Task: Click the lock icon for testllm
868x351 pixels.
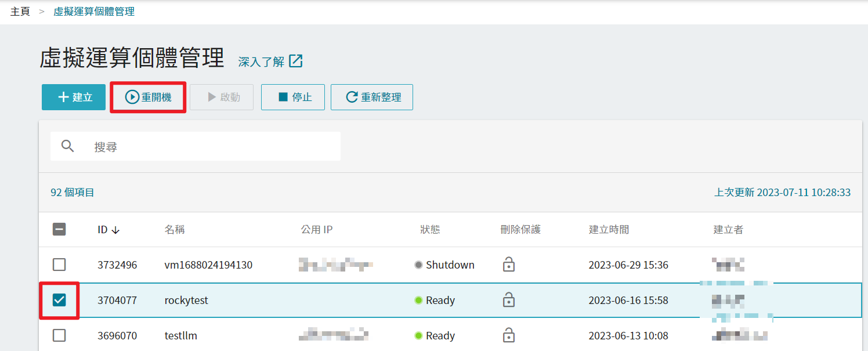Action: (x=509, y=335)
